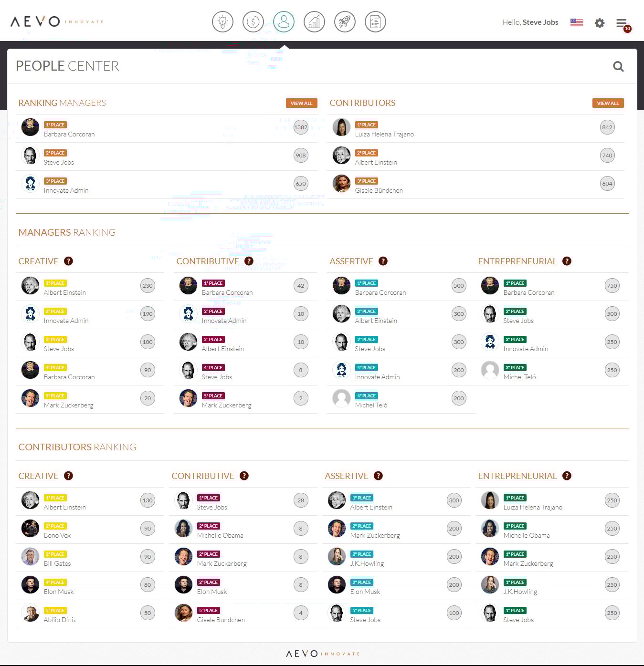Select Michelle Obama under Contributors Entrepreneurial
This screenshot has height=666, width=644.
click(527, 536)
